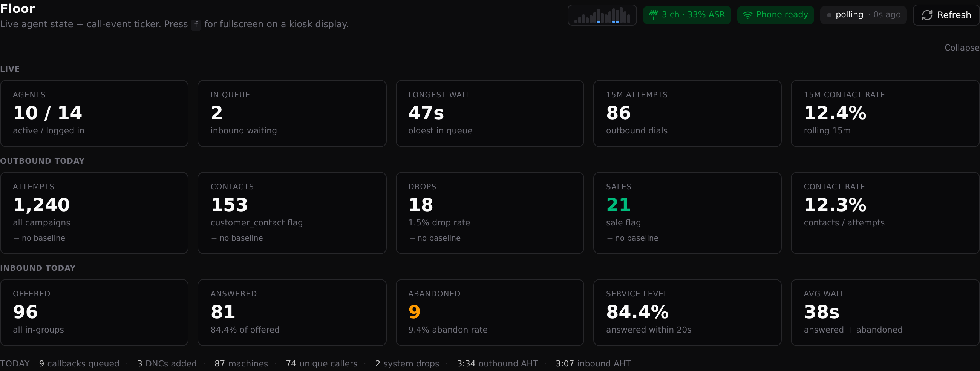Click the polling status dot
Viewport: 980px width, 371px height.
pos(829,15)
